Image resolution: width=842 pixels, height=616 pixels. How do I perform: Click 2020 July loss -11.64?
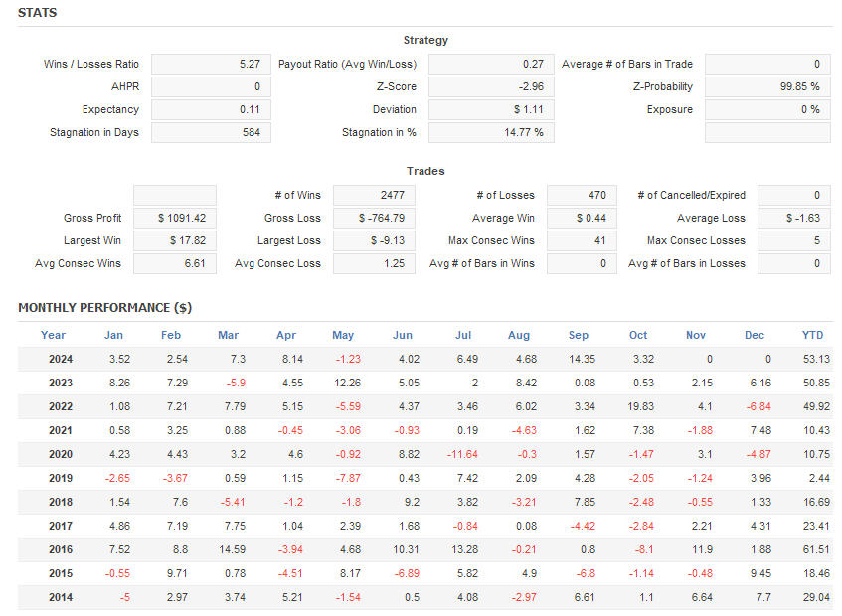(x=462, y=454)
